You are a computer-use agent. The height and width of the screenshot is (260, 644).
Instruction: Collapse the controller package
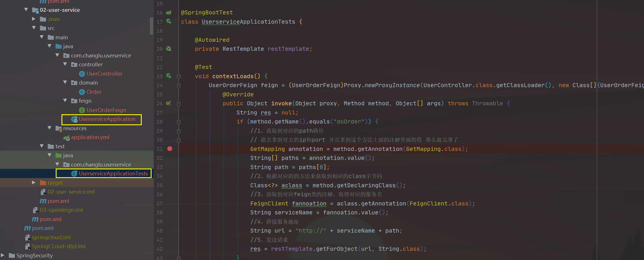point(65,64)
